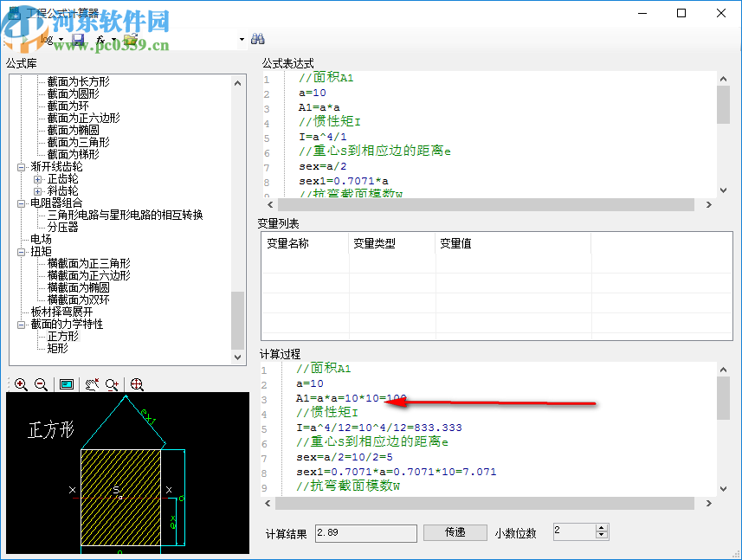Select 截面为梯形 tree item
Screen dimensions: 742x560
point(74,154)
